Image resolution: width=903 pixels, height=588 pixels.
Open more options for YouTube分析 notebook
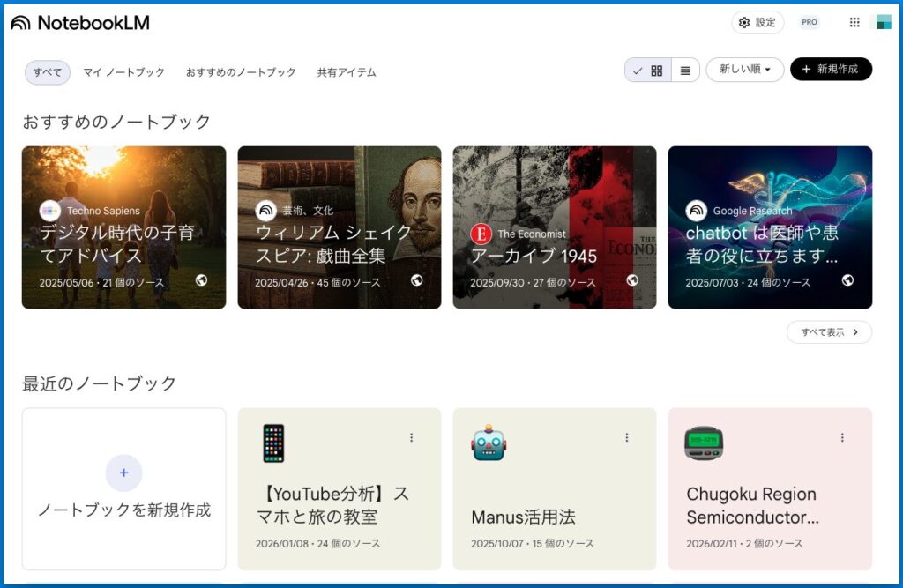(x=411, y=437)
